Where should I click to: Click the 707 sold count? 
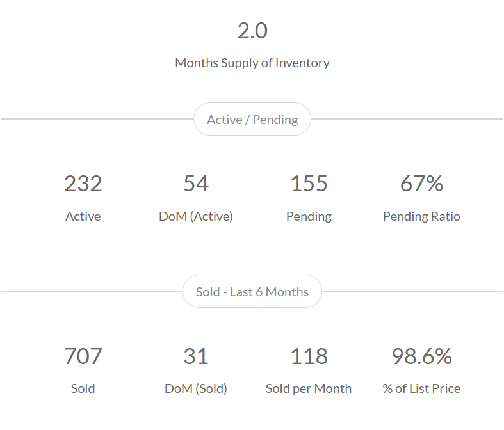click(x=83, y=356)
